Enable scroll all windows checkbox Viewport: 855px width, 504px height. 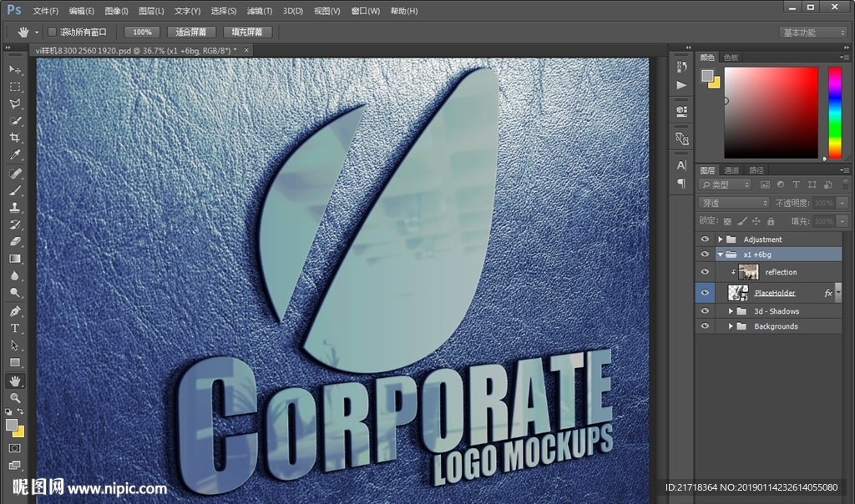[x=53, y=33]
